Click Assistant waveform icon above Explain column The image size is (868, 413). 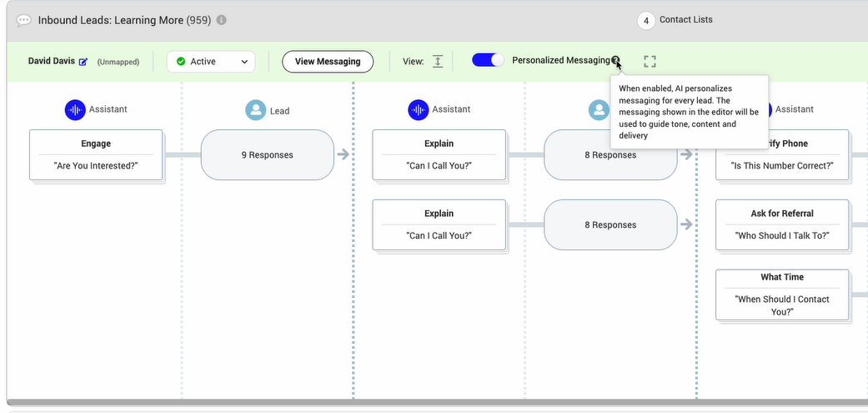pyautogui.click(x=418, y=109)
